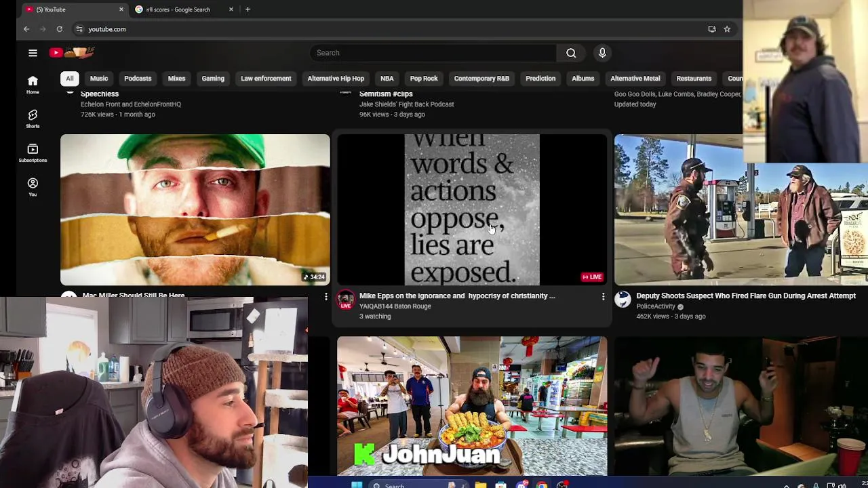Select the Contemporary R&B chip
Image resolution: width=868 pixels, height=488 pixels.
[x=481, y=79]
